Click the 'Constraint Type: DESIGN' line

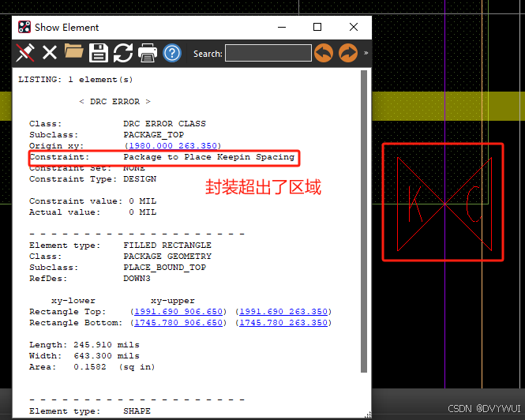pyautogui.click(x=92, y=179)
